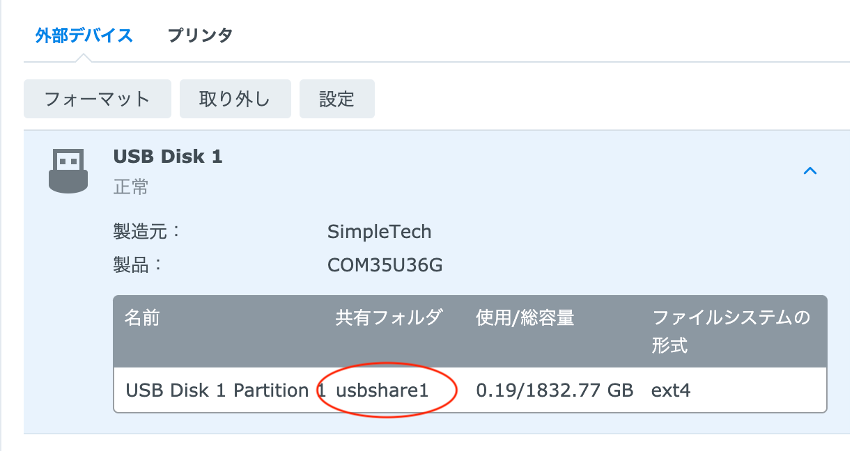Click the usbshare1 shared folder cell
This screenshot has height=451, width=868.
pyautogui.click(x=382, y=390)
